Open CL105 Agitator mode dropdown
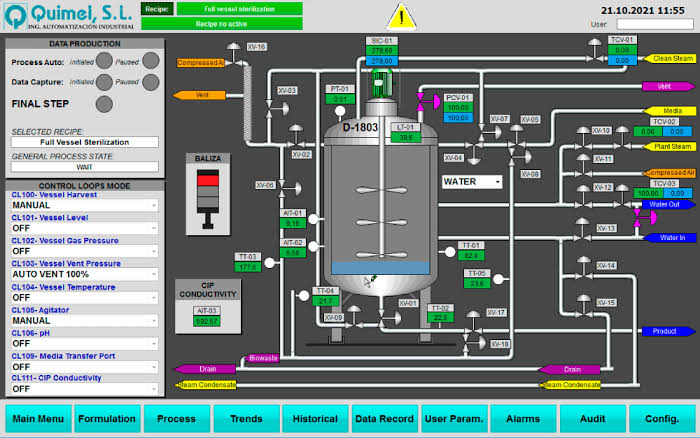The image size is (700, 438). [x=84, y=321]
